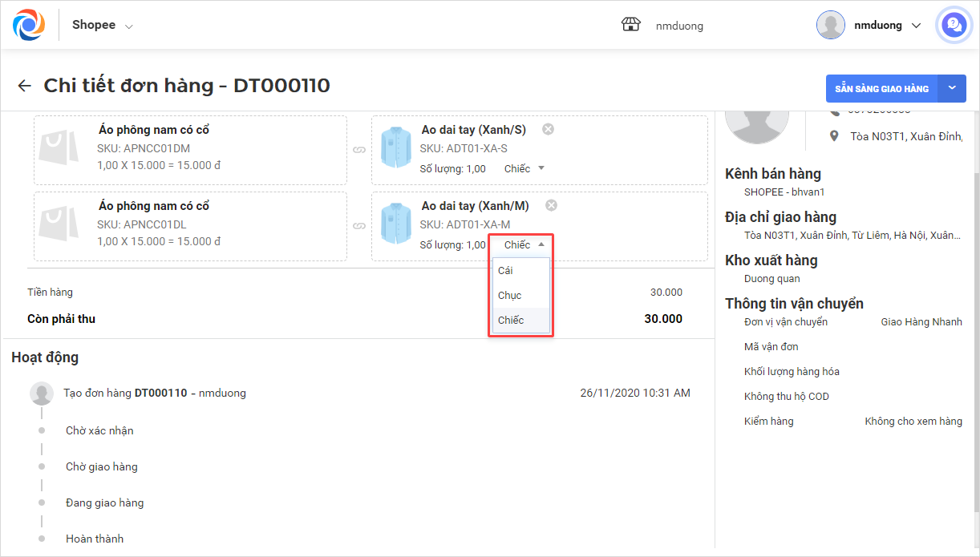
Task: Remove linked product Ao dai tay (Xanh/M)
Action: (x=550, y=205)
